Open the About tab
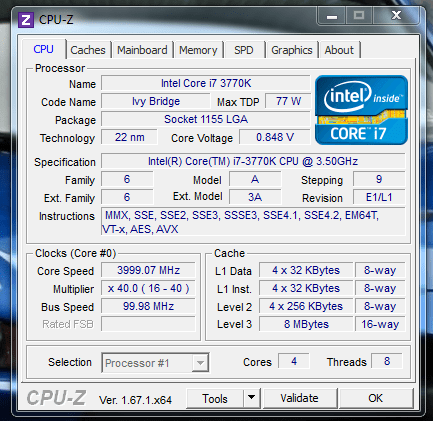 tap(339, 50)
